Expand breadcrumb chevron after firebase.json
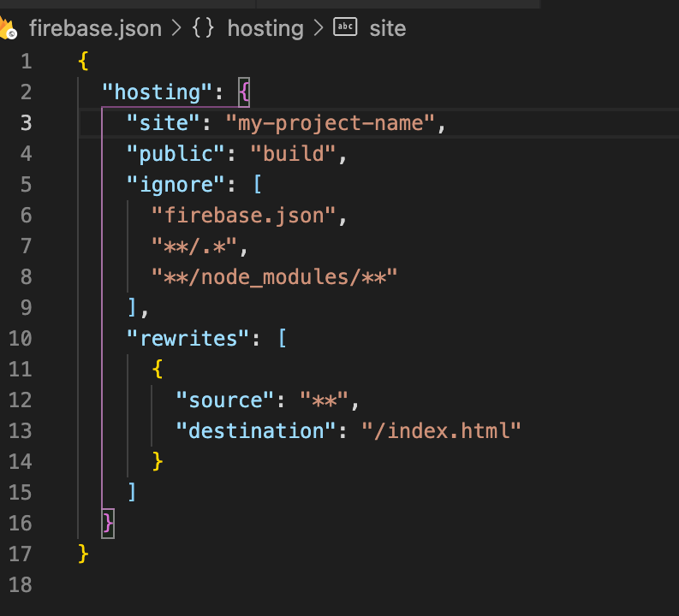The image size is (679, 616). pyautogui.click(x=176, y=28)
